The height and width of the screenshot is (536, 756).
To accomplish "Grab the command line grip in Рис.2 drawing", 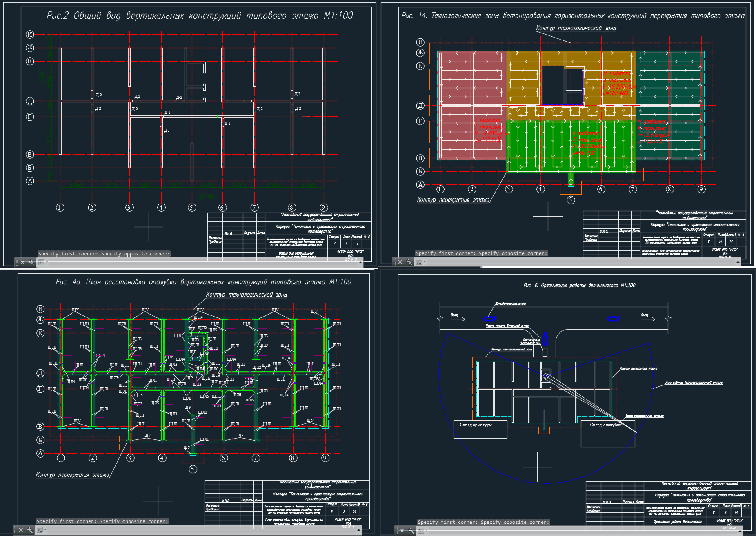I will (17, 262).
